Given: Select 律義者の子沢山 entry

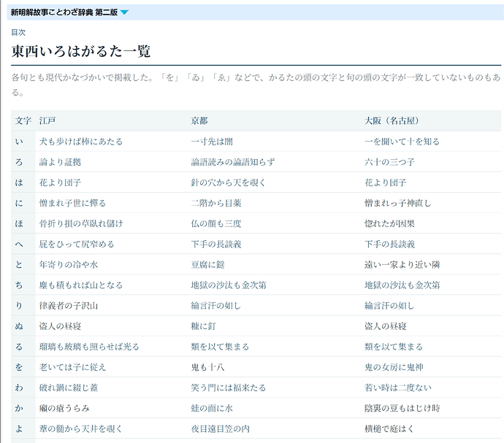Looking at the screenshot, I should click(69, 306).
